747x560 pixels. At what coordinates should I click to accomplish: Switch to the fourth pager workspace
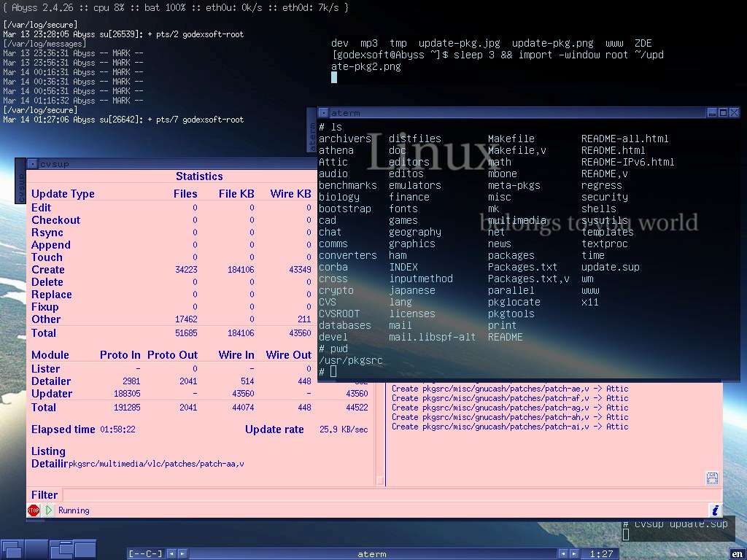85,550
